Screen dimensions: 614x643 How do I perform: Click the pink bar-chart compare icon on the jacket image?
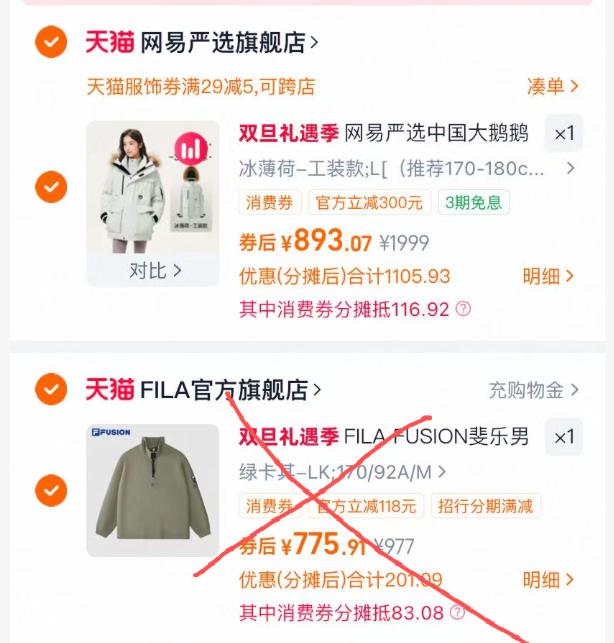coord(191,148)
